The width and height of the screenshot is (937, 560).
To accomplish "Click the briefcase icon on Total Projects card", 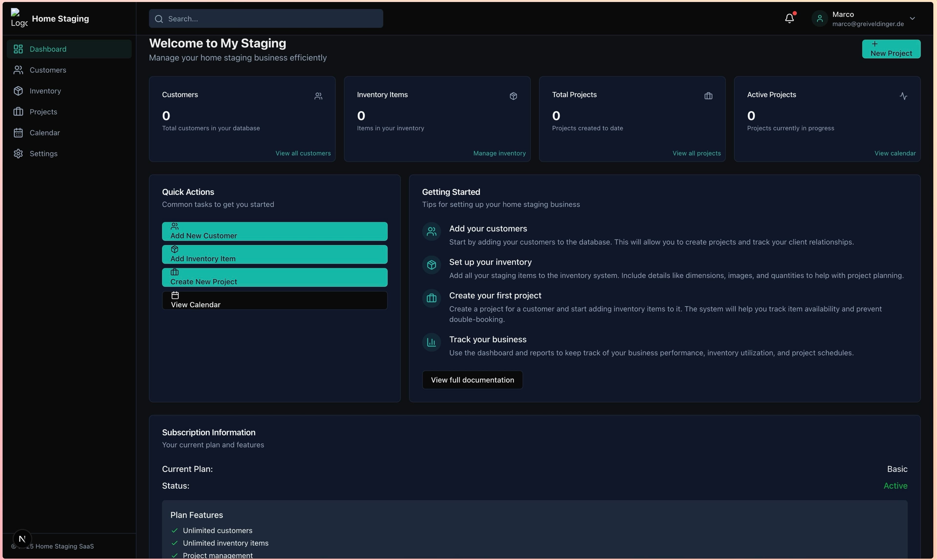I will coord(708,96).
